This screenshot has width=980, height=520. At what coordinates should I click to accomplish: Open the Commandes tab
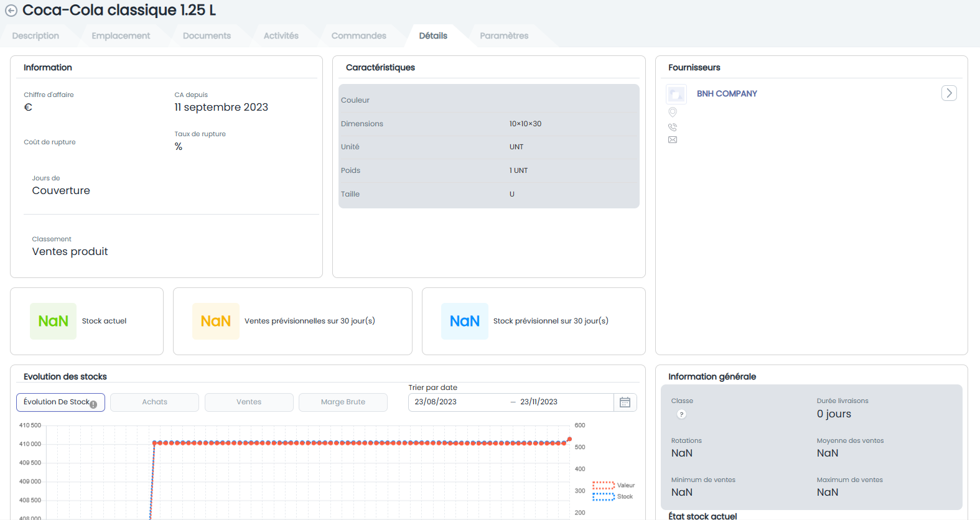(x=358, y=36)
